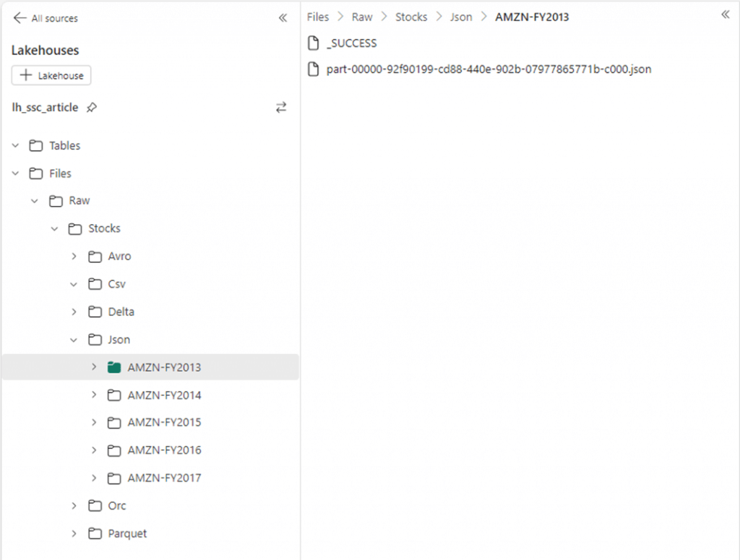
Task: Click the AMZN-FY2016 folder icon
Action: coord(114,450)
